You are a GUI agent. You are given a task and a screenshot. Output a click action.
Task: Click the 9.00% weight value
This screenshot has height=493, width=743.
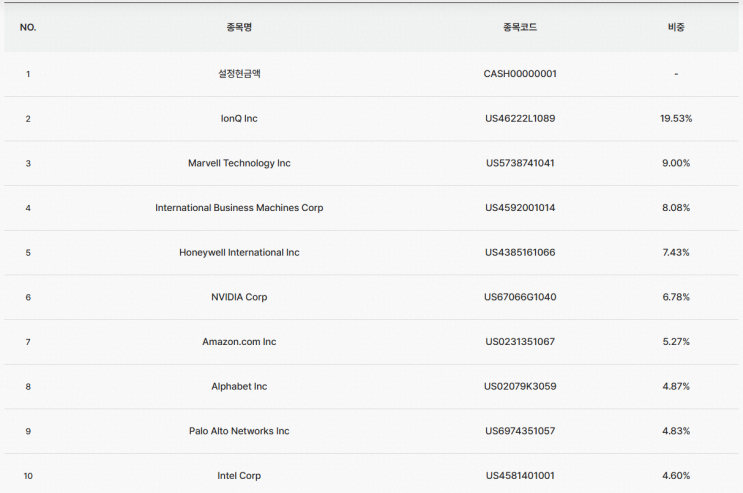[x=676, y=163]
